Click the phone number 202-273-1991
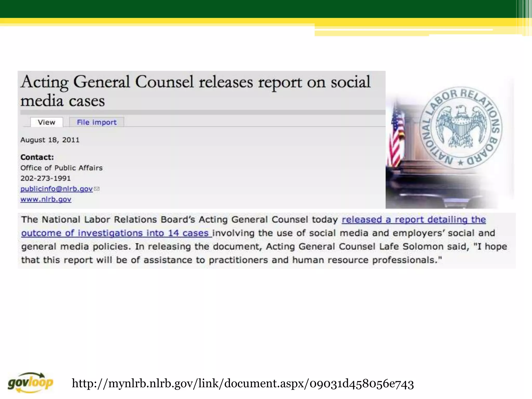Viewport: 532px width, 399px height. tap(45, 178)
